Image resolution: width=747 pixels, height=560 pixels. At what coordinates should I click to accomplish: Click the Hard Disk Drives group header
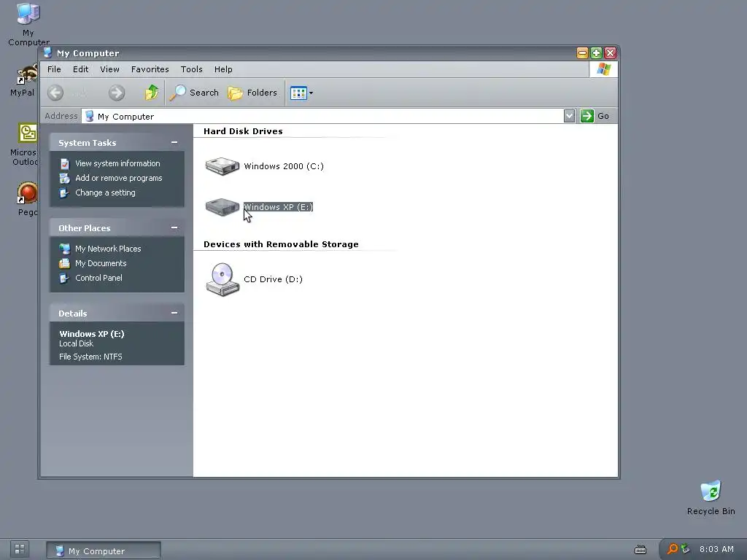tap(243, 131)
